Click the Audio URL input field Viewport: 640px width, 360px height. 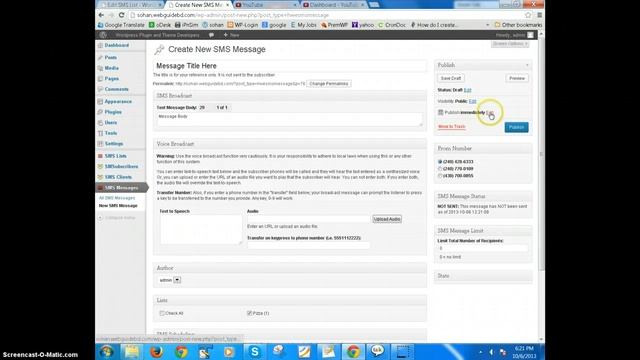[x=309, y=219]
